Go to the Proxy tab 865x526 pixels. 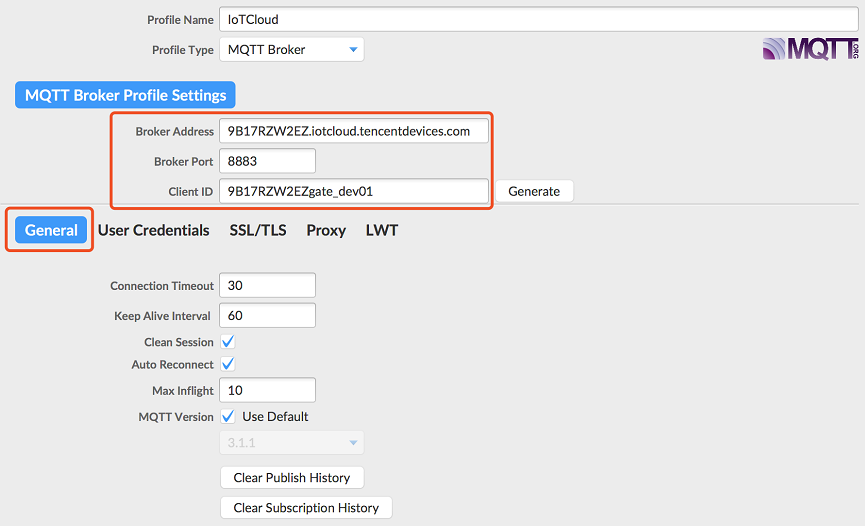click(326, 230)
